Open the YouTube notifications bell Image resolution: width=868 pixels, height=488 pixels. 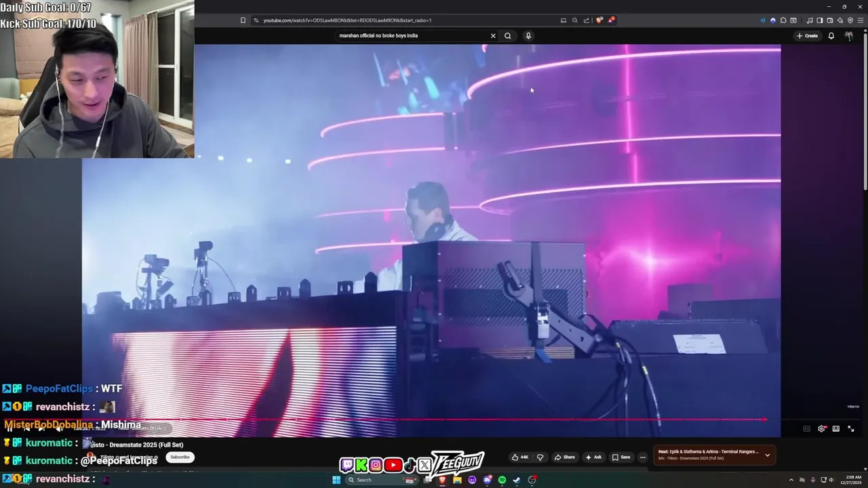pyautogui.click(x=831, y=36)
